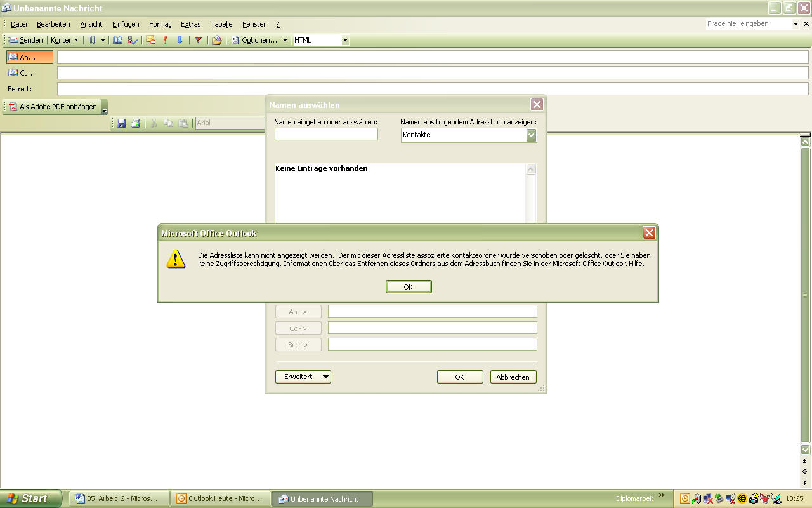Click the check names icon

132,40
